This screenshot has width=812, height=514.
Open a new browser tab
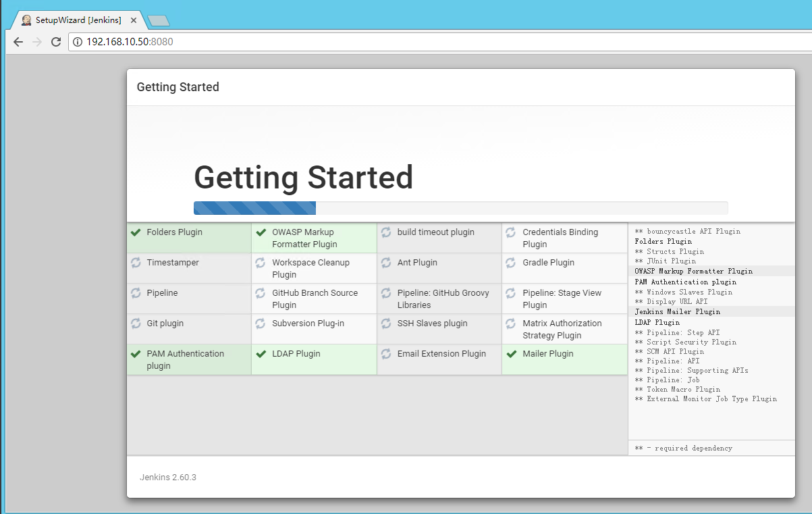tap(159, 21)
